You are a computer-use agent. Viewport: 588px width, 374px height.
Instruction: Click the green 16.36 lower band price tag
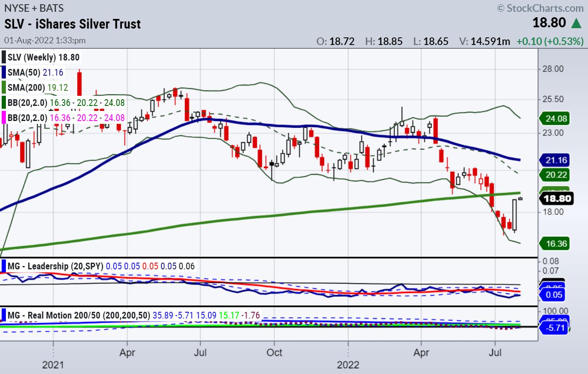tap(554, 243)
